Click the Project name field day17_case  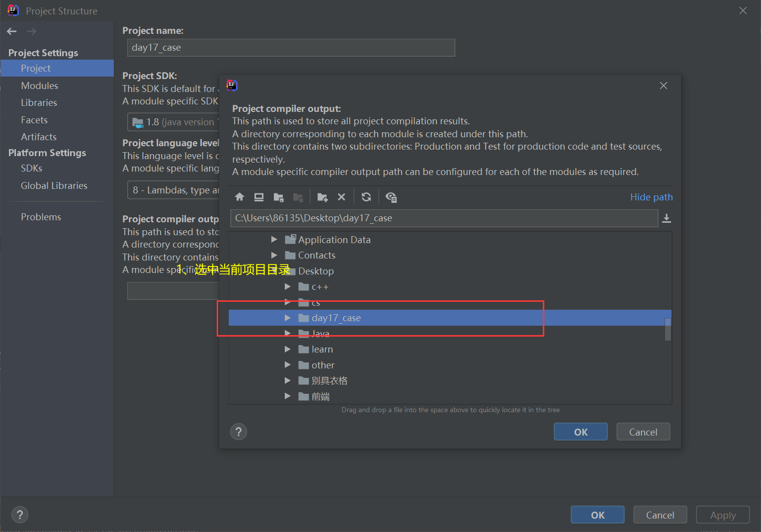click(x=291, y=48)
